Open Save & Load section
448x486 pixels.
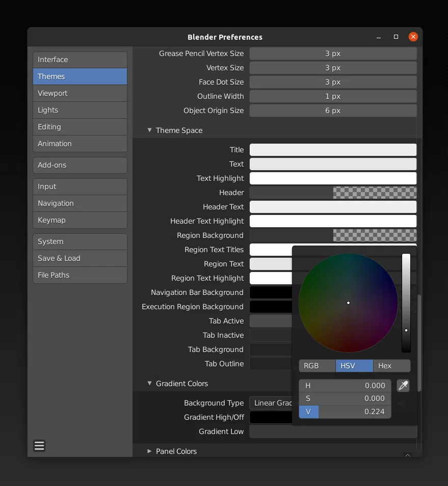(x=80, y=258)
